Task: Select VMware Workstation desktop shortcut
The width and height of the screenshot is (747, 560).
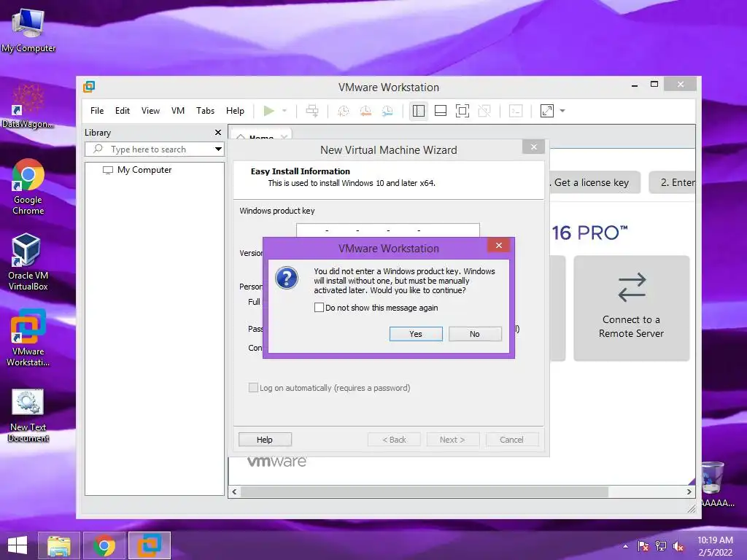Action: pyautogui.click(x=28, y=338)
